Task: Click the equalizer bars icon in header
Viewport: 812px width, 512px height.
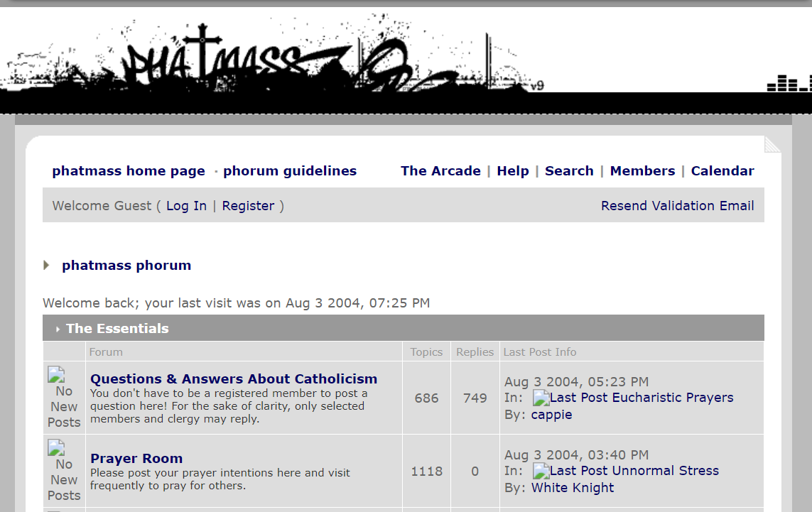Action: (789, 83)
